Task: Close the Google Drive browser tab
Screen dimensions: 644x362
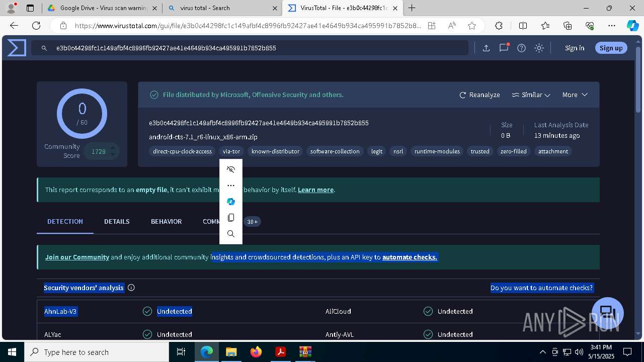Action: coord(154,8)
